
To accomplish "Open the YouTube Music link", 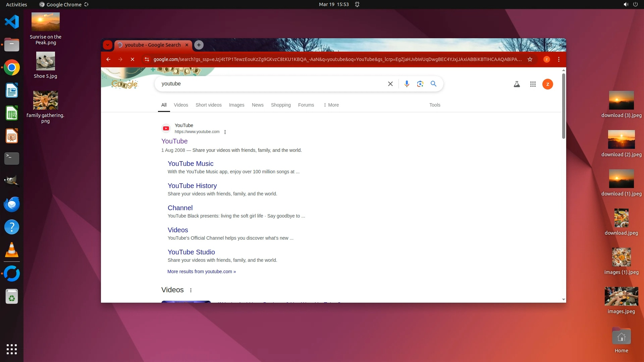I will click(190, 164).
